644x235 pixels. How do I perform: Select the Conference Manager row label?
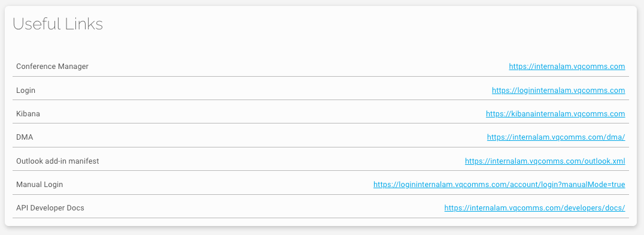point(52,67)
